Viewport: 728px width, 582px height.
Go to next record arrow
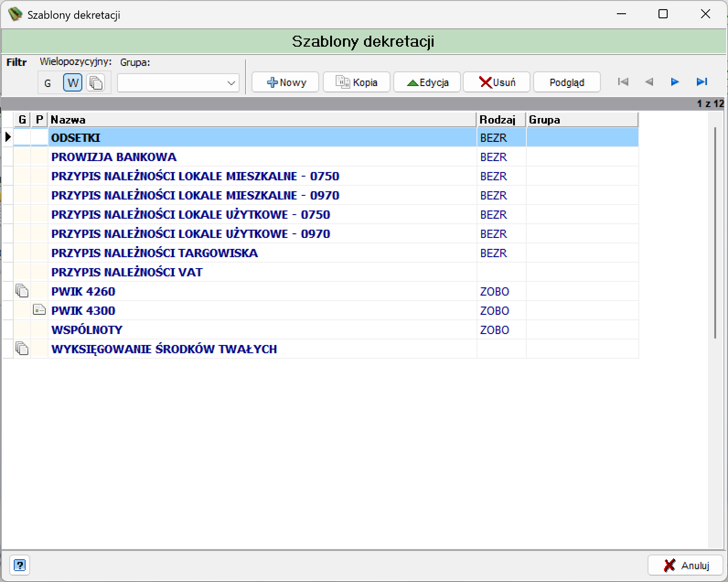675,82
